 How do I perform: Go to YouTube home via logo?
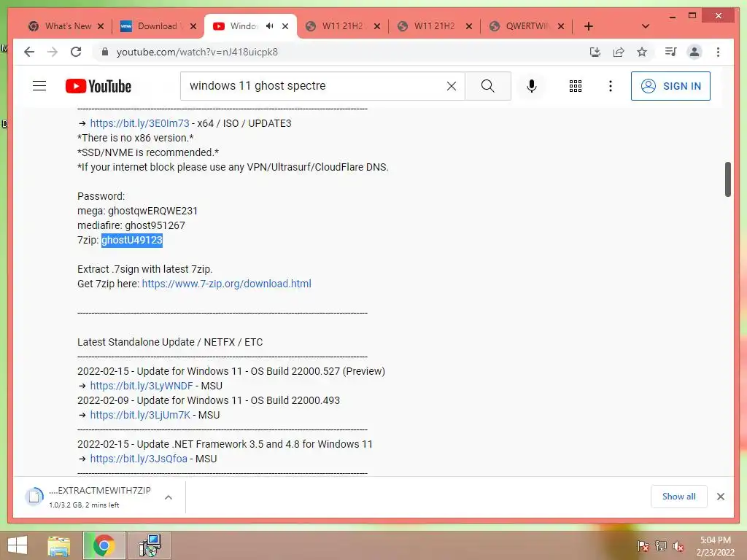coord(98,86)
